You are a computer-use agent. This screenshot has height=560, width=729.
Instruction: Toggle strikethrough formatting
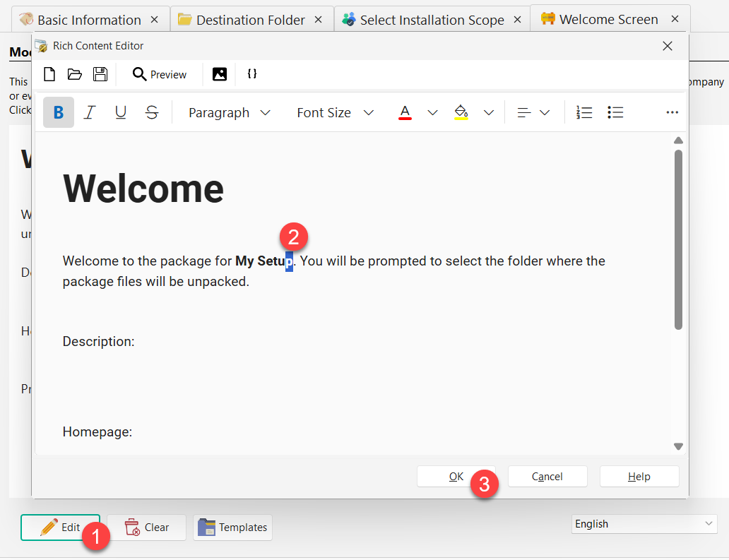152,112
